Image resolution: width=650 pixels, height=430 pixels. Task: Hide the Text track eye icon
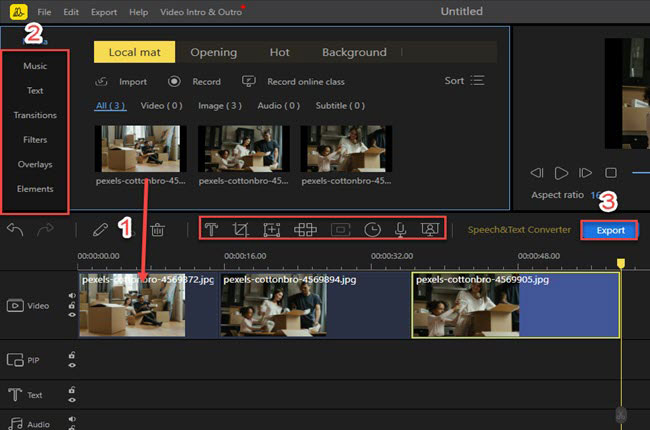[72, 400]
